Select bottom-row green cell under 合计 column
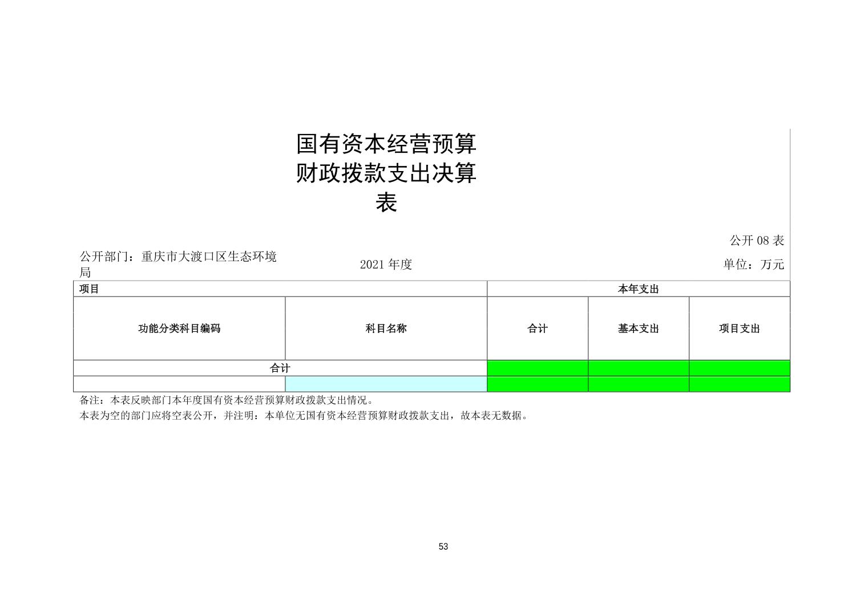Screen dimensions: 868x613 click(x=537, y=384)
